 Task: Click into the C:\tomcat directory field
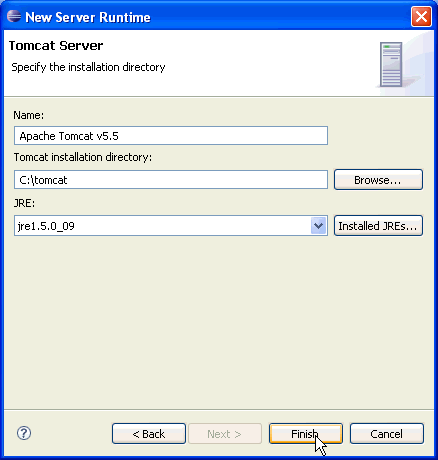click(x=171, y=180)
